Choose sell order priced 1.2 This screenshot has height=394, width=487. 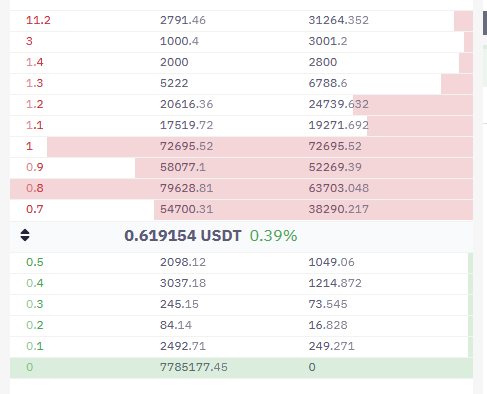click(x=241, y=105)
